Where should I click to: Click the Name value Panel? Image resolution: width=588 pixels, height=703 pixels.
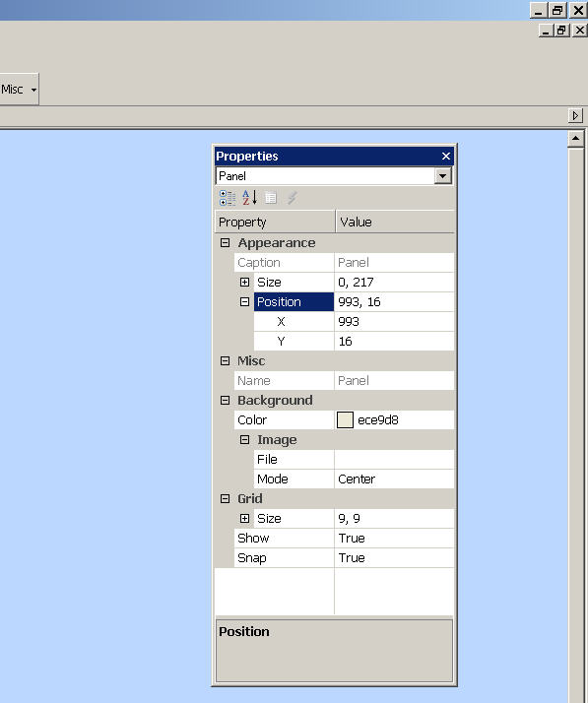[394, 381]
